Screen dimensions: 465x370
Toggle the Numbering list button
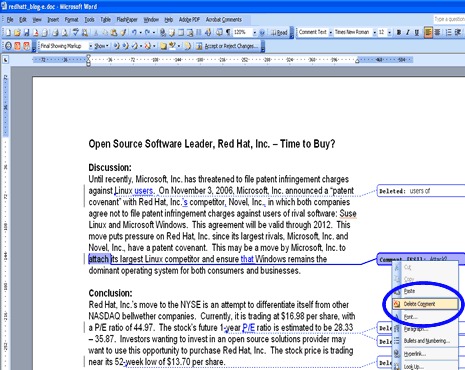pos(449,32)
